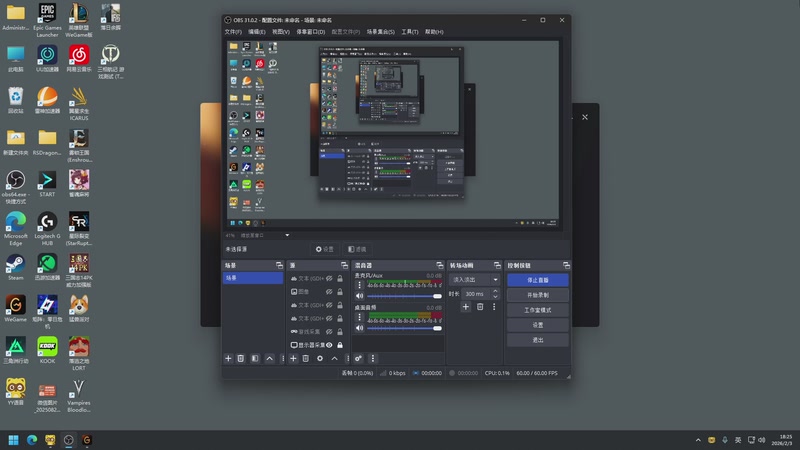Increase transition duration with up arrow
Screen dimensions: 800x450
pyautogui.click(x=495, y=291)
